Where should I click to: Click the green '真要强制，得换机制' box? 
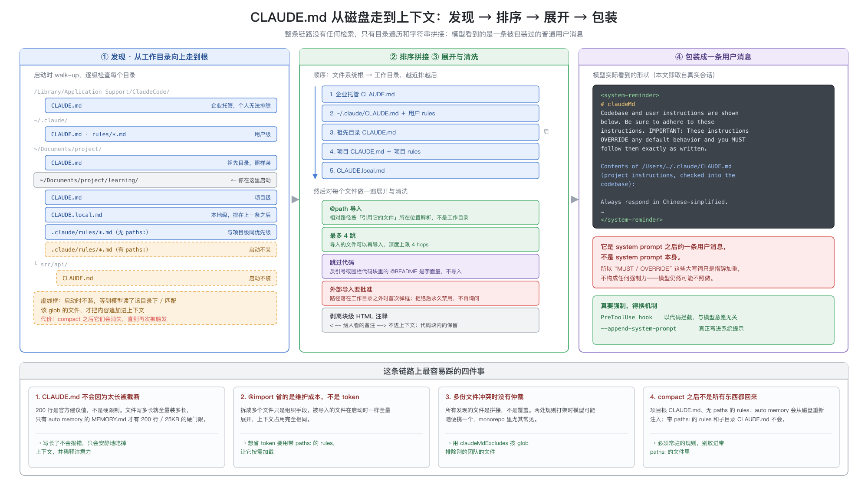point(713,320)
